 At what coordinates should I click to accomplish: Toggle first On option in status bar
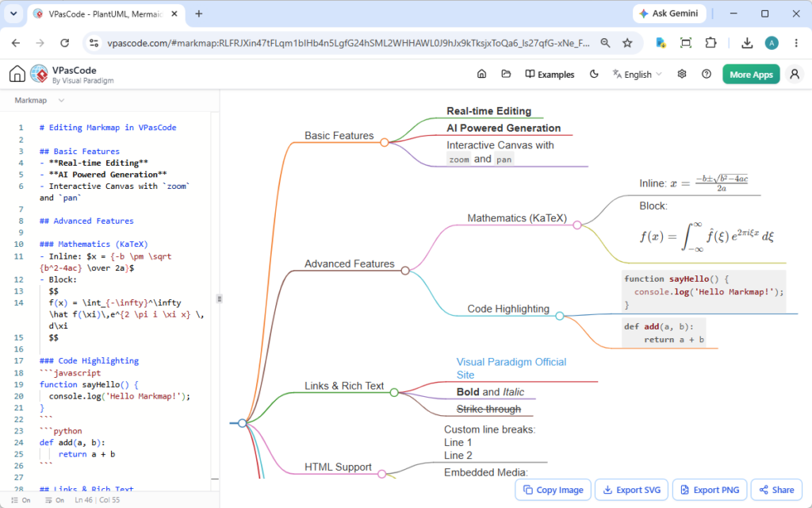click(x=21, y=500)
